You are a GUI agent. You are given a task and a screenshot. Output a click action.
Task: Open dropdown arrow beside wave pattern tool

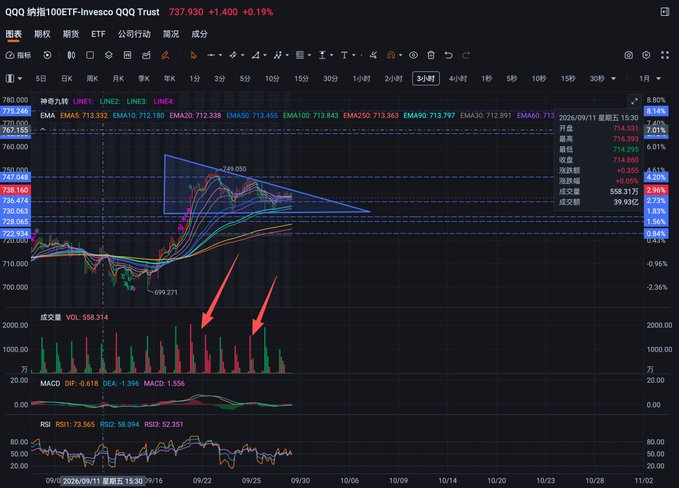tap(287, 55)
